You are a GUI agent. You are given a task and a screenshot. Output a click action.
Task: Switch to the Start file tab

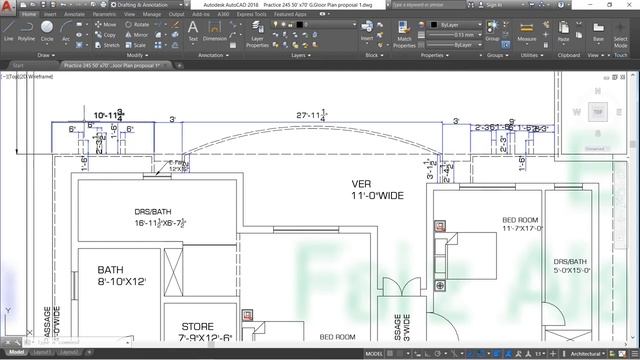tap(18, 65)
